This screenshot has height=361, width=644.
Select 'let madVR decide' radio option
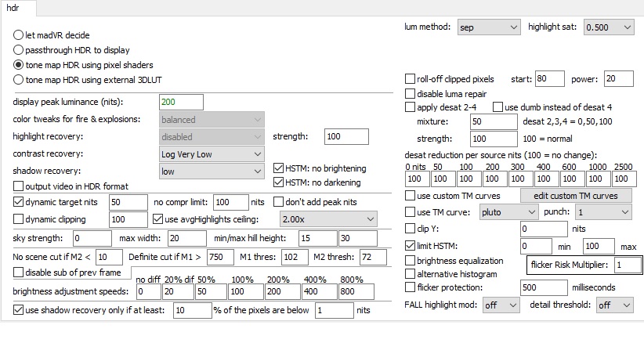point(18,36)
